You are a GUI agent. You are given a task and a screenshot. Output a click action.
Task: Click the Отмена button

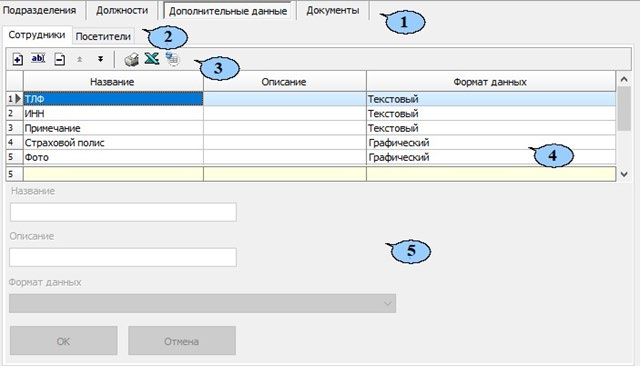click(182, 341)
